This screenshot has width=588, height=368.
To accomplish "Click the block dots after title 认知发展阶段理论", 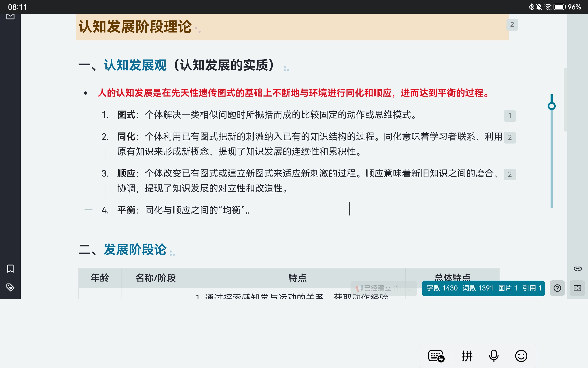I will [198, 30].
